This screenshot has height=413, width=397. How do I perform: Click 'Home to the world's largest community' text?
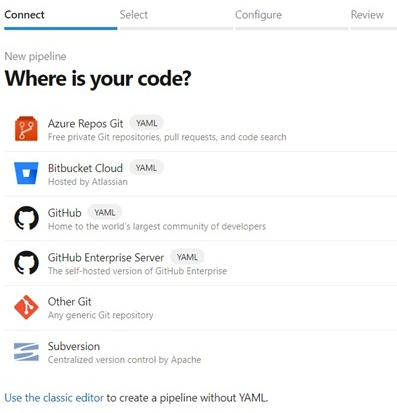pyautogui.click(x=157, y=226)
